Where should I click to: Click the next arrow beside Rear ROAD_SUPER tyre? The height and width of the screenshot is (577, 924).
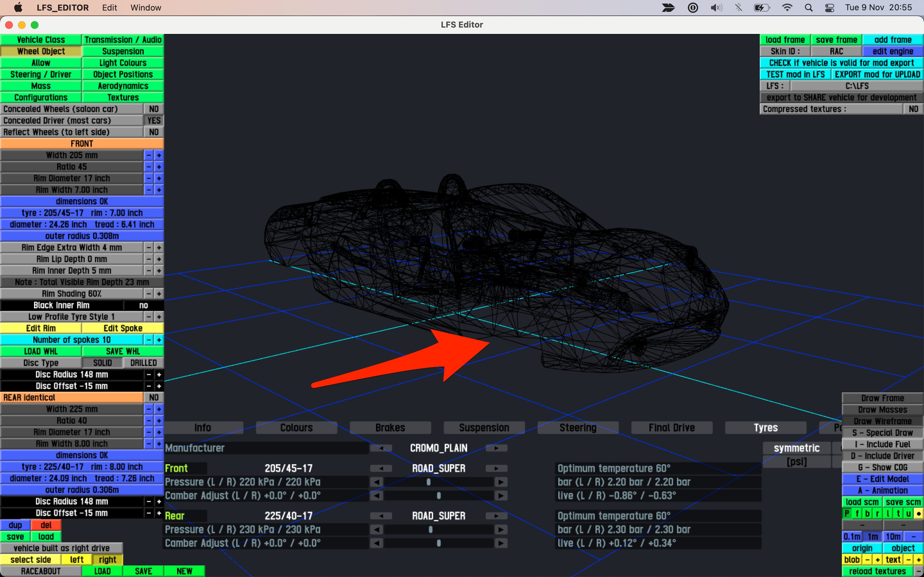click(496, 516)
